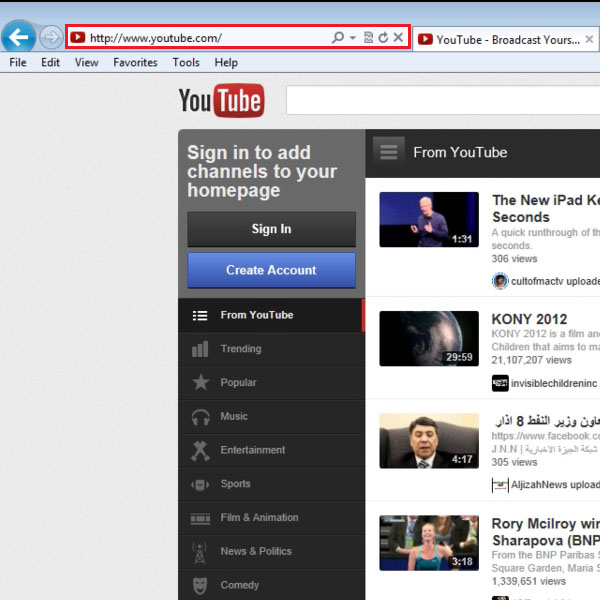Click the News & Politics tower icon
The height and width of the screenshot is (600, 600).
click(200, 553)
